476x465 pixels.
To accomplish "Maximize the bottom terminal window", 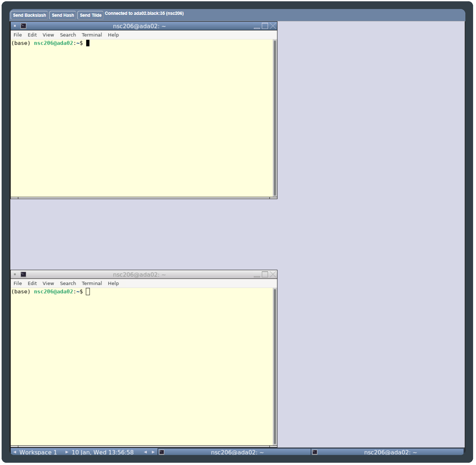I will (x=265, y=275).
